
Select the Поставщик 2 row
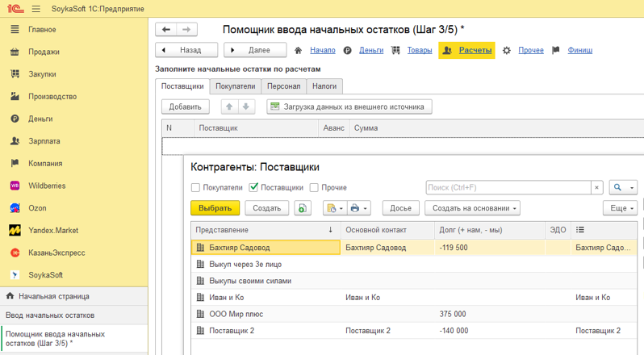click(x=414, y=330)
